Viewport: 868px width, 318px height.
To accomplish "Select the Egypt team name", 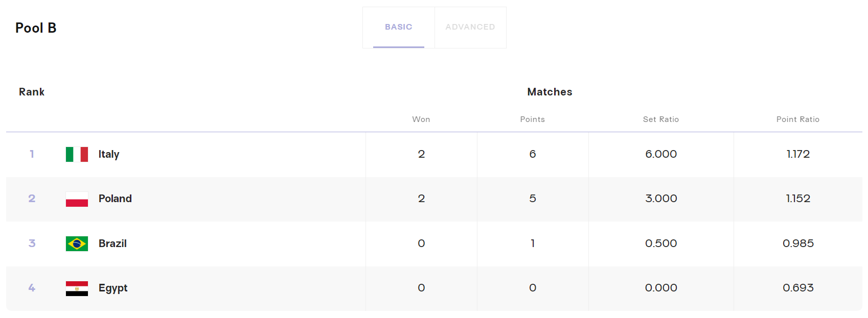I will [x=113, y=288].
